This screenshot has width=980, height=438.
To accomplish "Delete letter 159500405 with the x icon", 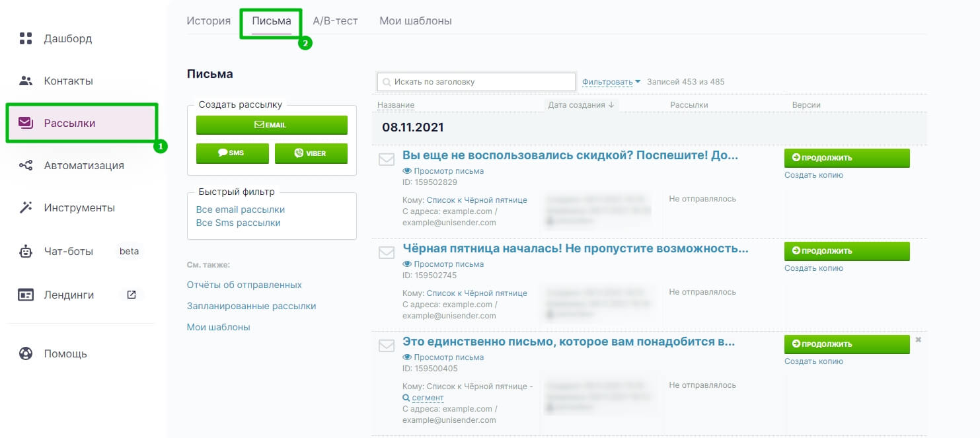I will 918,340.
